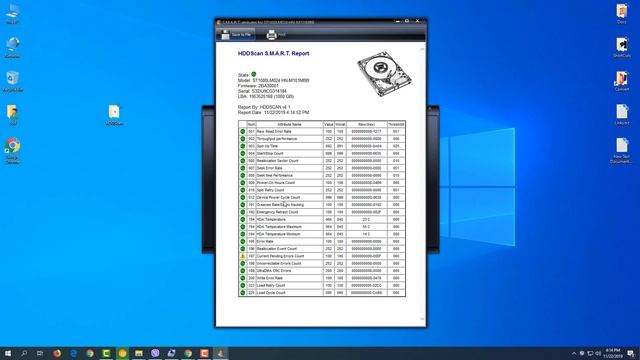Click the Current Pending Errors Count text
Screen dimensions: 640x360
click(x=280, y=256)
